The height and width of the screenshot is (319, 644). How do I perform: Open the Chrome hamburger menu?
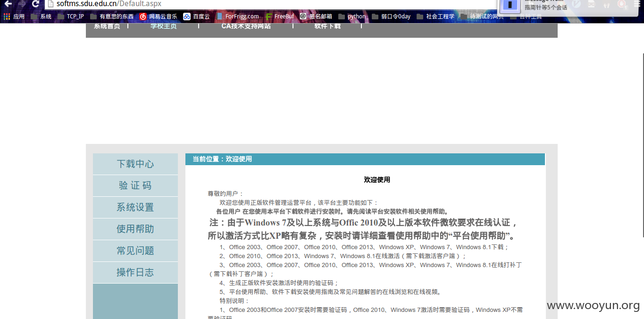tap(637, 4)
